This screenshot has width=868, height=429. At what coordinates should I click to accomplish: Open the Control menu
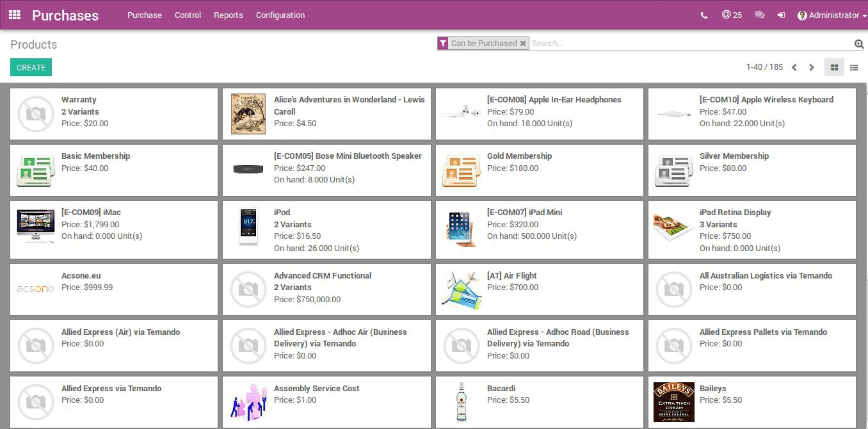(x=188, y=15)
